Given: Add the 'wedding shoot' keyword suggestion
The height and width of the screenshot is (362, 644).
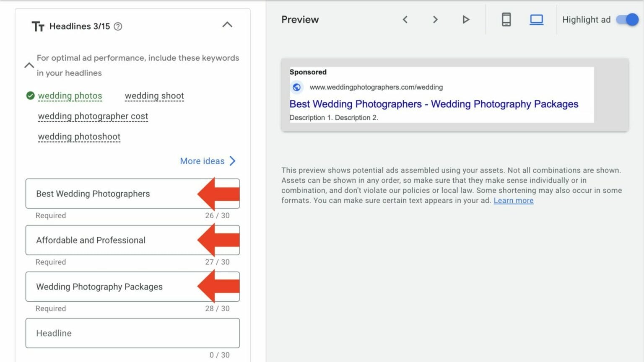Looking at the screenshot, I should [x=154, y=96].
